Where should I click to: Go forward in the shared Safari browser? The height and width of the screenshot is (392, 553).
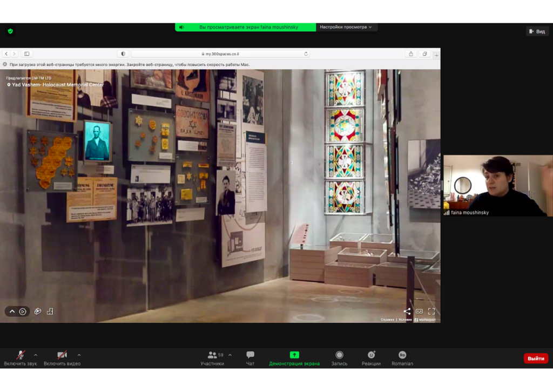tap(14, 54)
